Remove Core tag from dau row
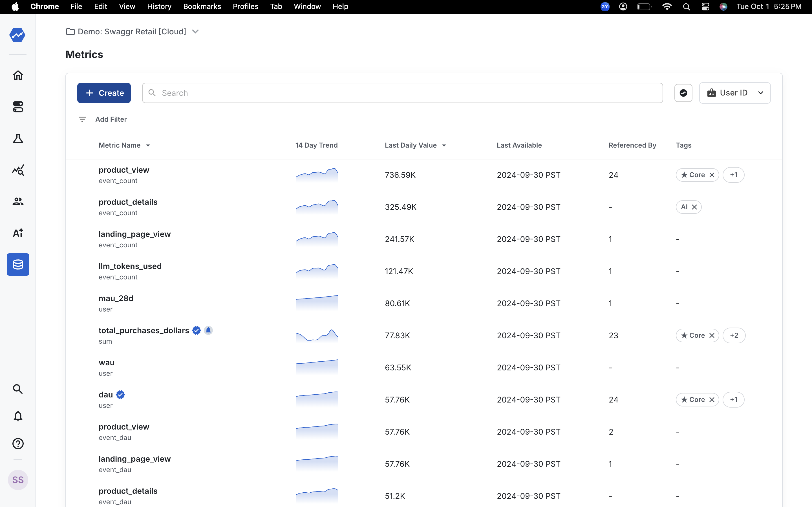Viewport: 812px width, 507px height. pos(712,400)
